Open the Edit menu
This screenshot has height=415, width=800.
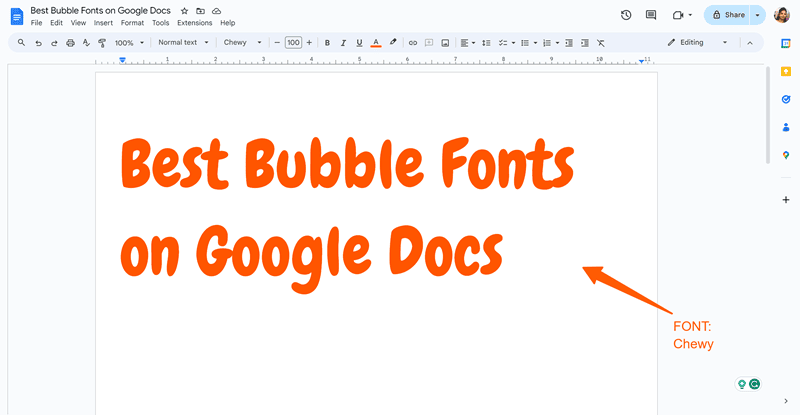point(56,23)
